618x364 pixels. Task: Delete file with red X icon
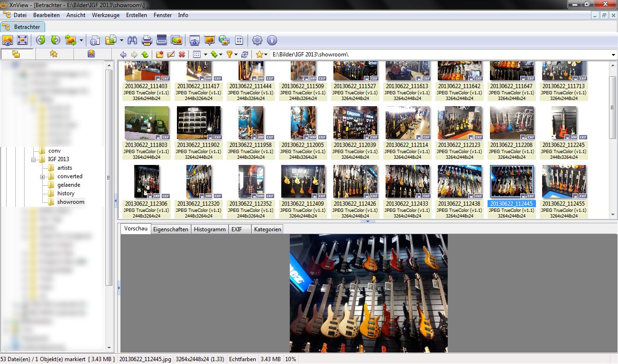182,55
